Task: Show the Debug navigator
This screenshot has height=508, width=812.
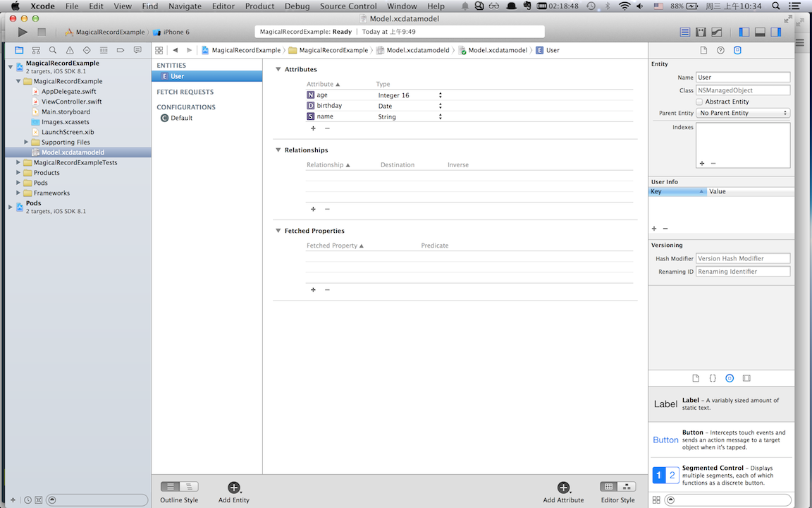Action: pos(104,50)
